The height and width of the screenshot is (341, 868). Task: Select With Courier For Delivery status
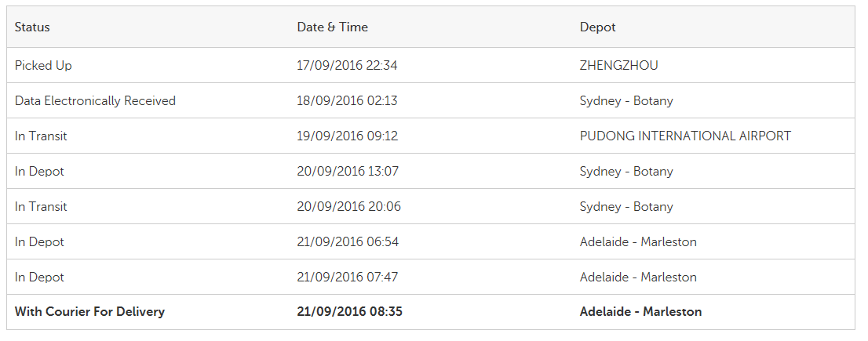pos(89,312)
